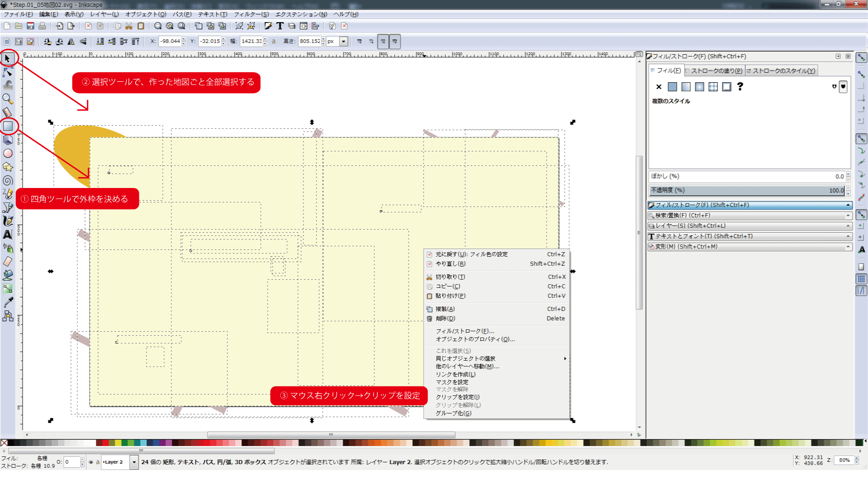Click グループ化(G) in context menu
The image size is (868, 479).
coord(453,413)
